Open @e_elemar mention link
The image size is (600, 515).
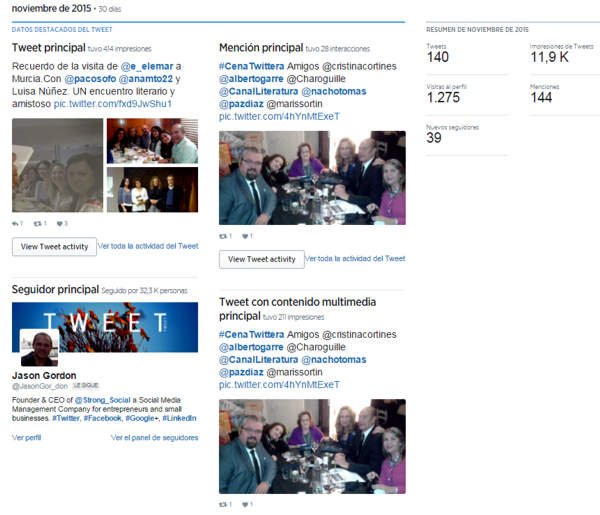pyautogui.click(x=147, y=66)
